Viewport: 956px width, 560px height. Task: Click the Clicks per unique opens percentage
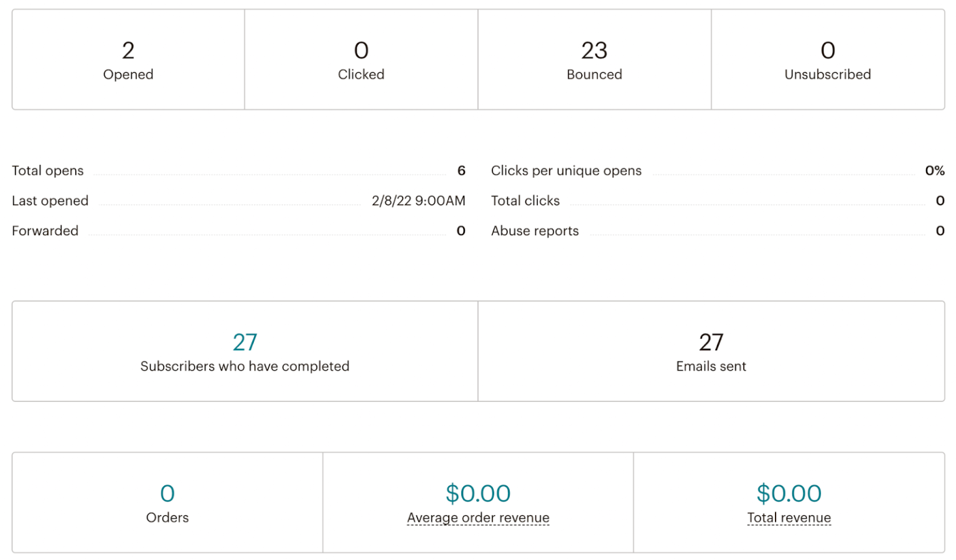[x=935, y=170]
